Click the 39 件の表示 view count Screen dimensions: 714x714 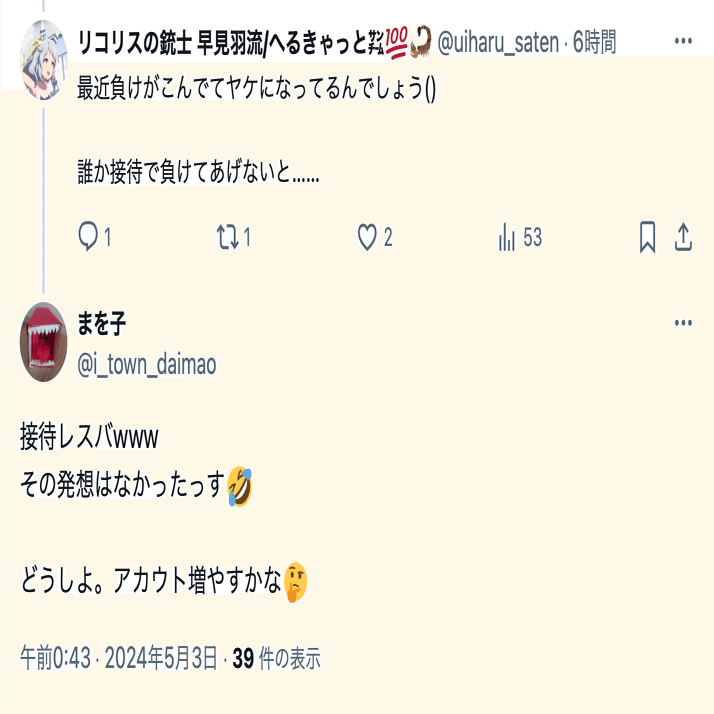[276, 658]
